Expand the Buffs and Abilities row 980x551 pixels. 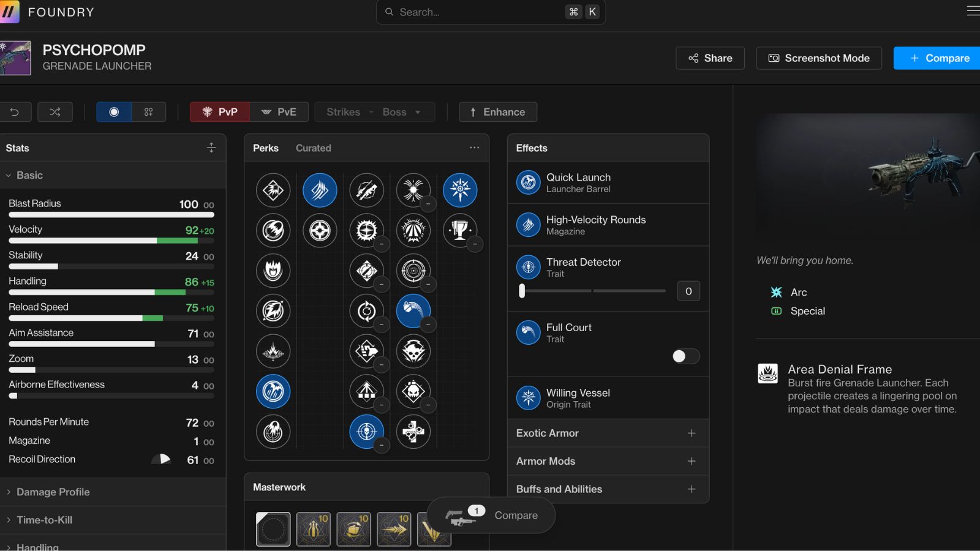coord(608,489)
